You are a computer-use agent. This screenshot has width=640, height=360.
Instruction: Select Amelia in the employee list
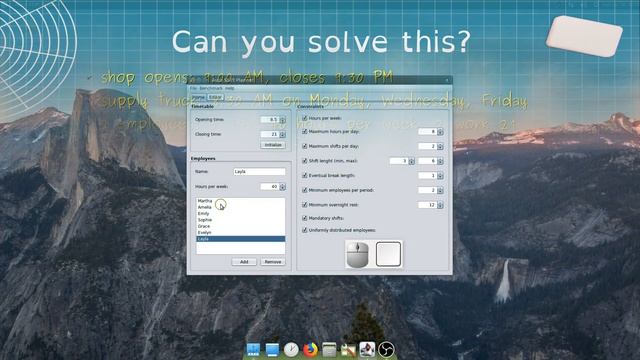pyautogui.click(x=240, y=207)
